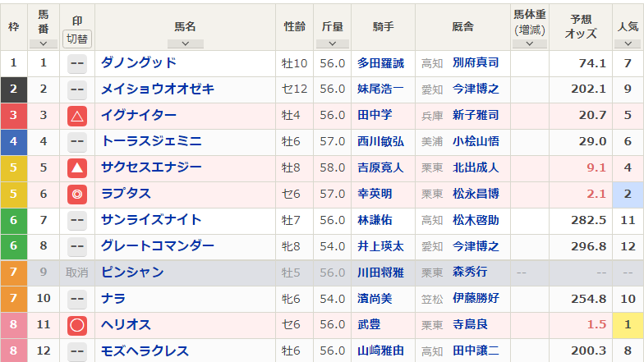The width and height of the screenshot is (644, 362).
Task: Open horse page ダノングッド
Action: pos(139,62)
